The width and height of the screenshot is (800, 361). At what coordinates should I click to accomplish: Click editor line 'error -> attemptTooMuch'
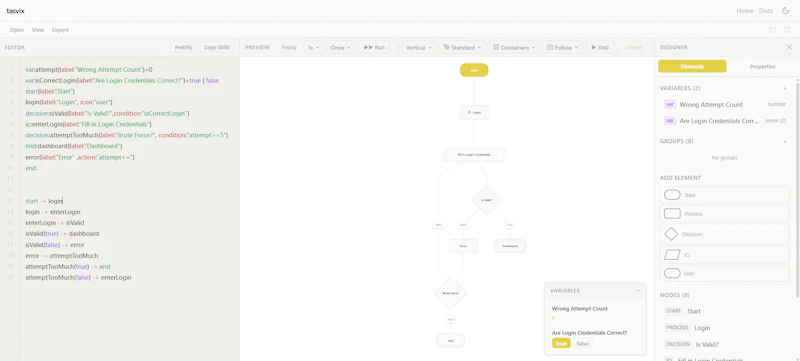pos(62,255)
